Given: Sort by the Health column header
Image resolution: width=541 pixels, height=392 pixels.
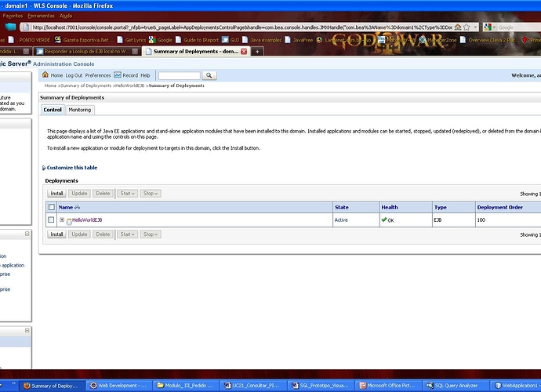Looking at the screenshot, I should [x=390, y=207].
